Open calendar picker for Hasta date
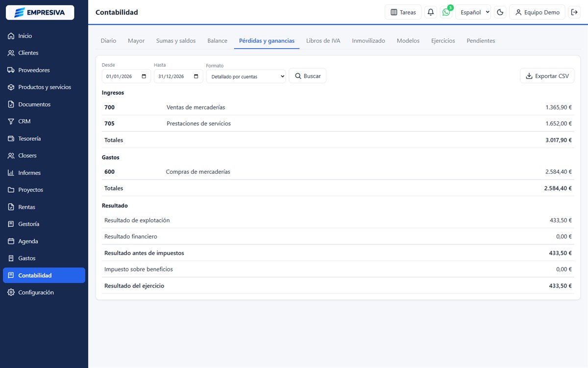588x368 pixels. 196,77
